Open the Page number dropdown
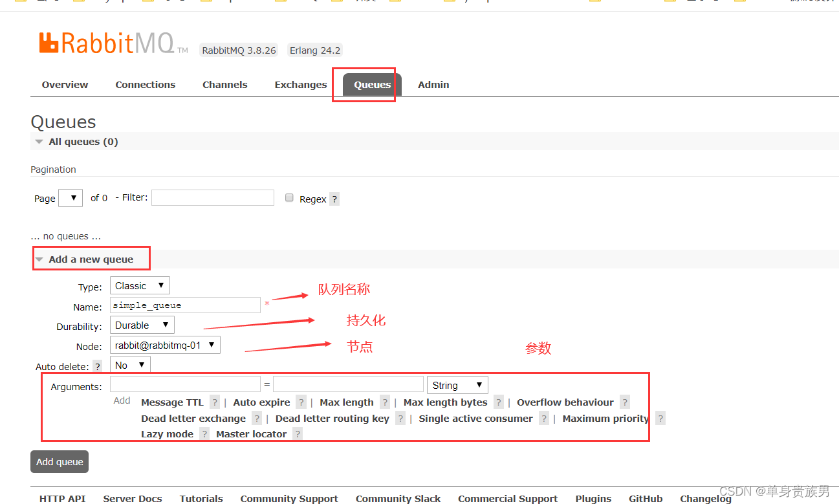The image size is (839, 504). [x=71, y=198]
